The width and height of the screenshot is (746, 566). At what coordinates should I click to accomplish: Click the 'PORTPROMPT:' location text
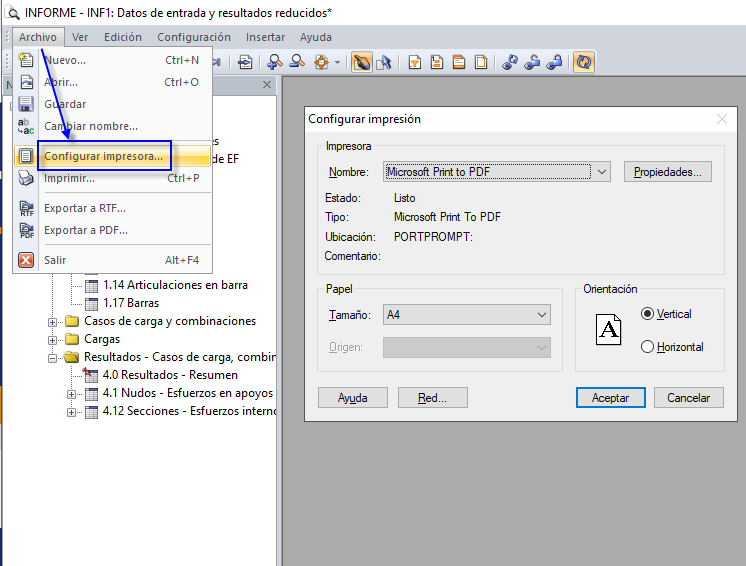[433, 237]
